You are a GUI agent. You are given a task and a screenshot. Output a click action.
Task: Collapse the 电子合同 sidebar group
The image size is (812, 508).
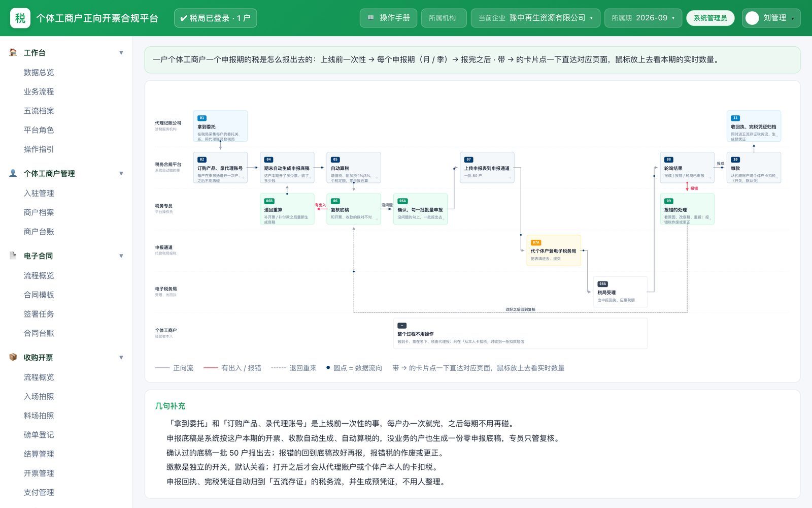[x=121, y=256]
